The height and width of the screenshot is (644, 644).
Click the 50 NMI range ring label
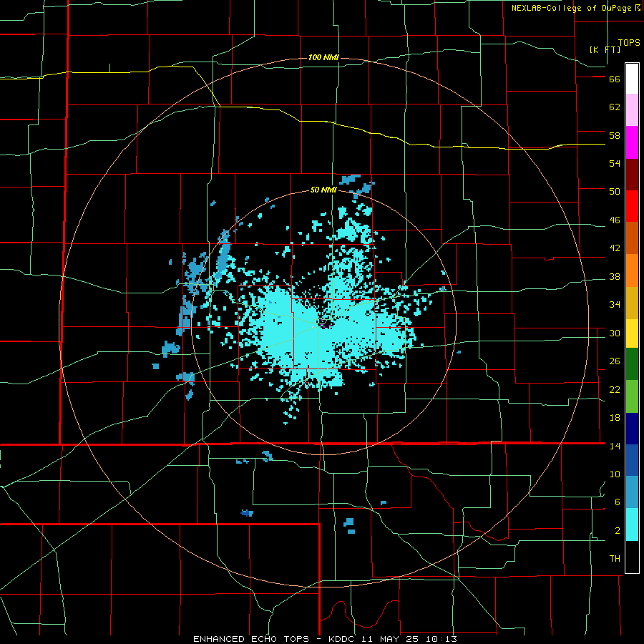(x=323, y=190)
